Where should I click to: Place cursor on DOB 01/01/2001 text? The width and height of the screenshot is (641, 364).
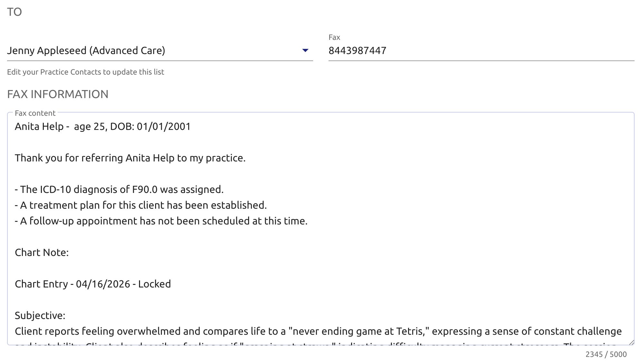150,126
